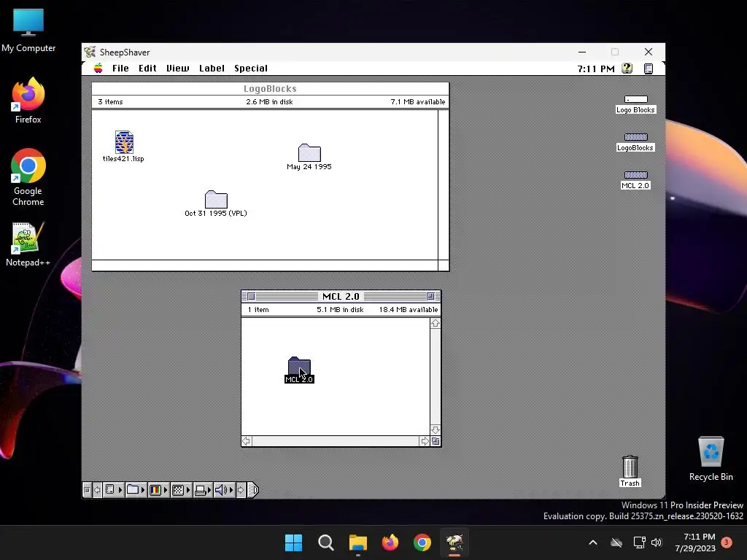Select the Google Chrome desktop shortcut

(28, 178)
